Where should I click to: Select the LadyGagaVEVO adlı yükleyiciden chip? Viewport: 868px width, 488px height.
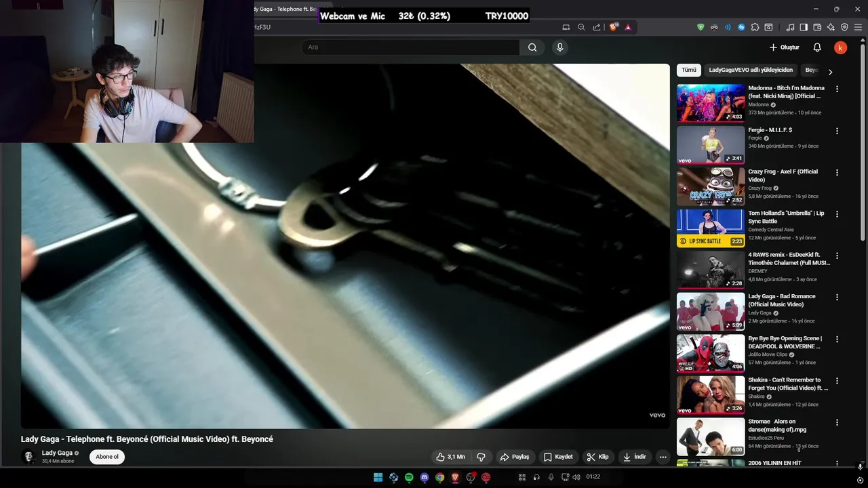click(751, 70)
